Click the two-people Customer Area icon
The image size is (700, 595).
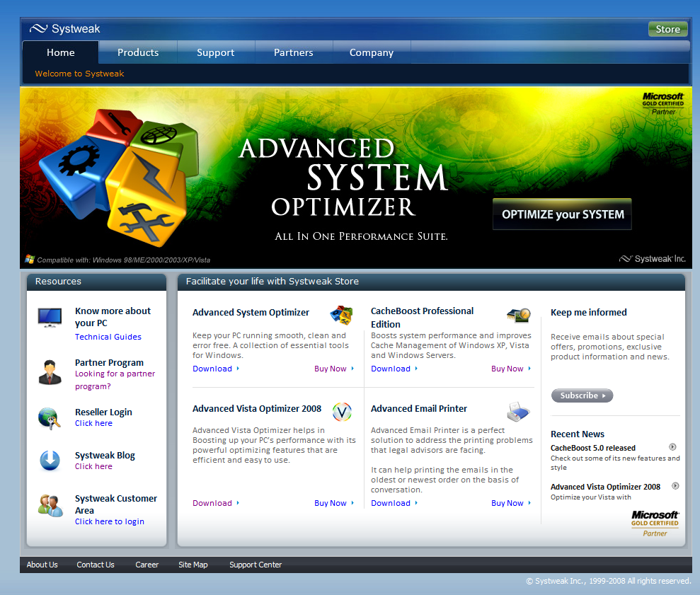tap(50, 506)
